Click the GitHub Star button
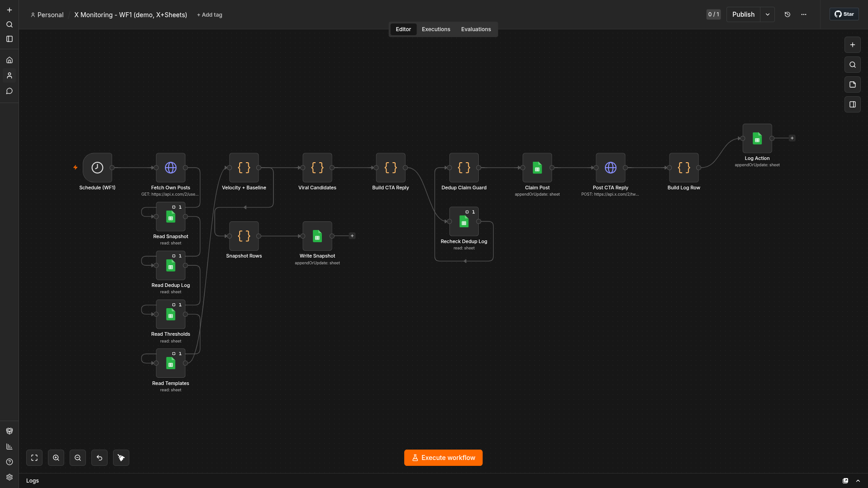The height and width of the screenshot is (488, 868). click(x=844, y=14)
